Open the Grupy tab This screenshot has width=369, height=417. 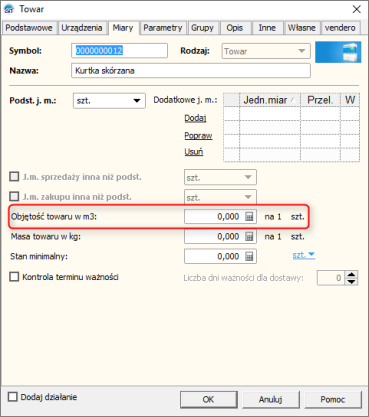pyautogui.click(x=202, y=28)
